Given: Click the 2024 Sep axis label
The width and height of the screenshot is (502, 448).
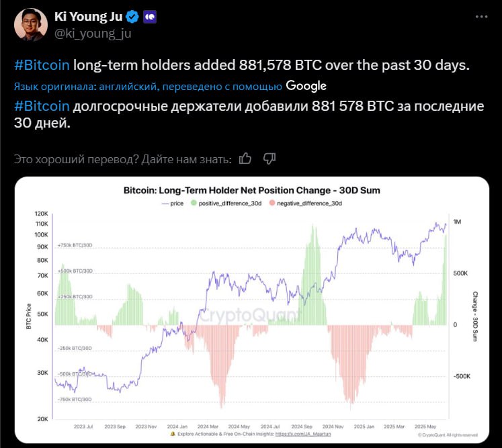Looking at the screenshot, I should coord(302,427).
